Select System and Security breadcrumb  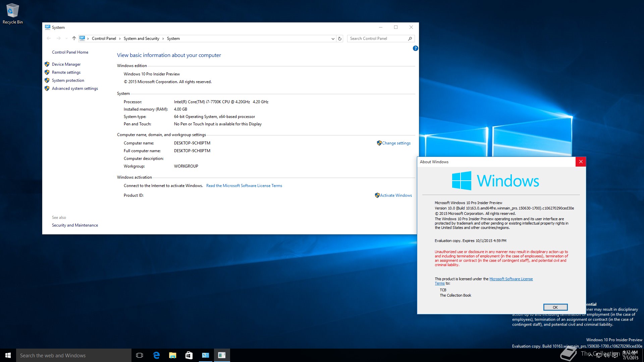coord(141,39)
